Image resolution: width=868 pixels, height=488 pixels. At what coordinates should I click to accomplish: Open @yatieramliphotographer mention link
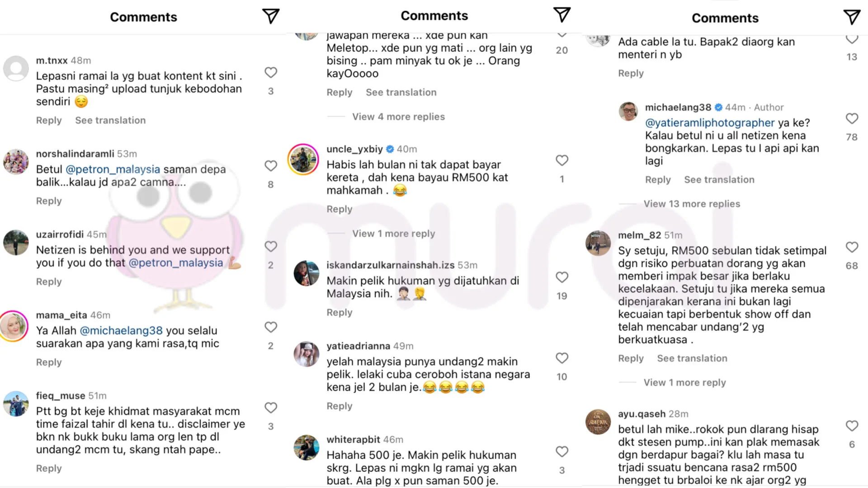tap(710, 123)
